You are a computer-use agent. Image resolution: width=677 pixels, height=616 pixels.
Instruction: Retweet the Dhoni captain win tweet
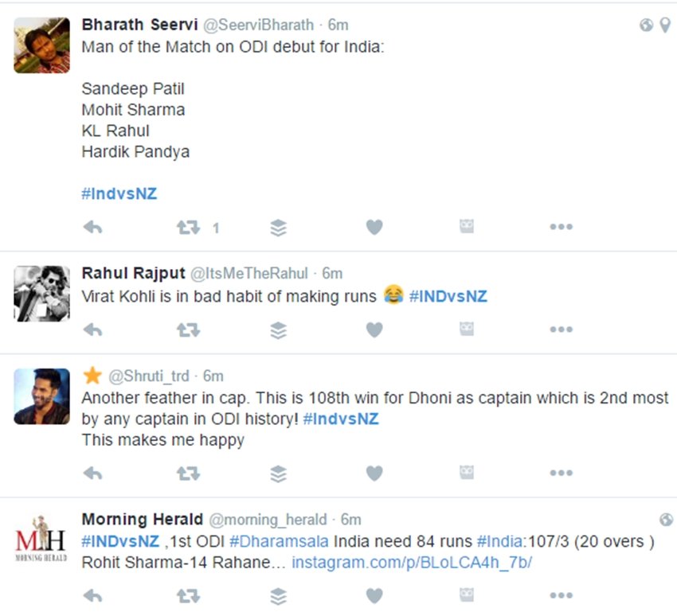[188, 474]
